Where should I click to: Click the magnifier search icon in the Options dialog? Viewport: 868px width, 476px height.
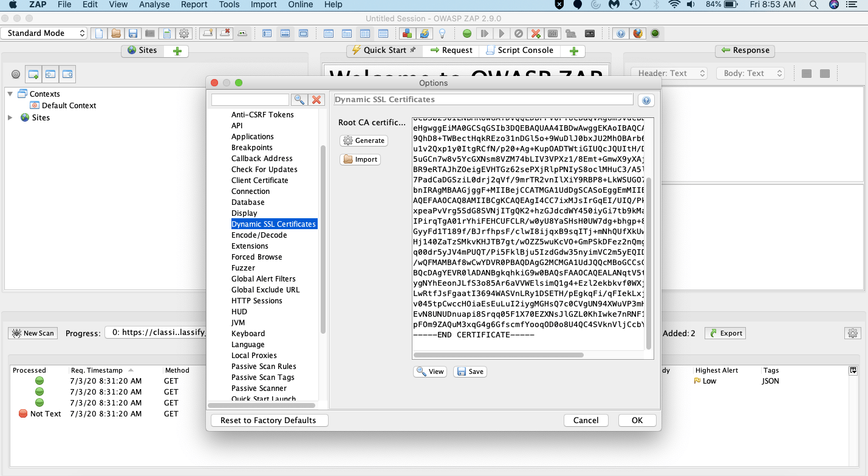coord(299,100)
